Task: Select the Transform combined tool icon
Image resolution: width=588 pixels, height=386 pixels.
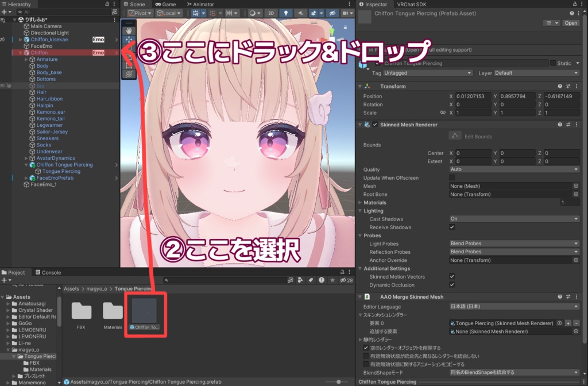Action: click(129, 74)
